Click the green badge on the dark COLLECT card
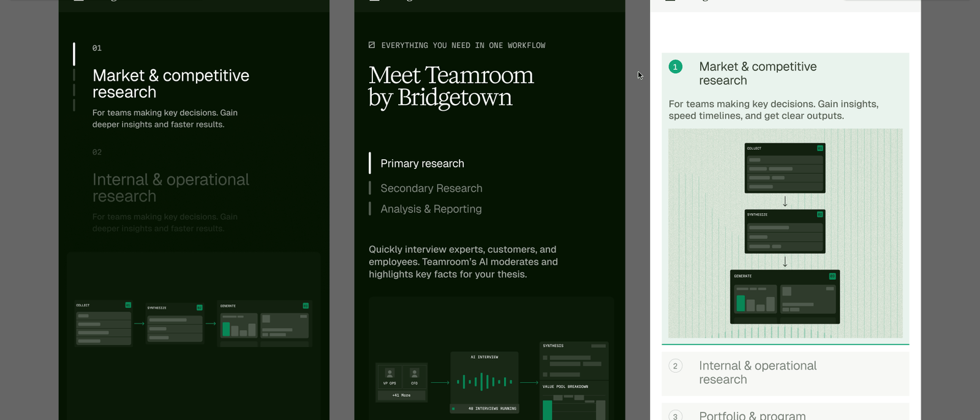Viewport: 980px width, 420px height. click(128, 305)
